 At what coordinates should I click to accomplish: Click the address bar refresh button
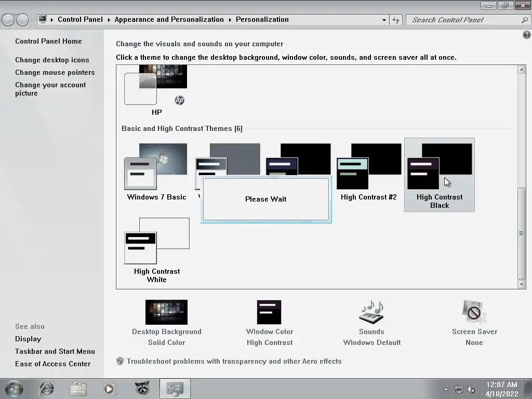click(396, 20)
